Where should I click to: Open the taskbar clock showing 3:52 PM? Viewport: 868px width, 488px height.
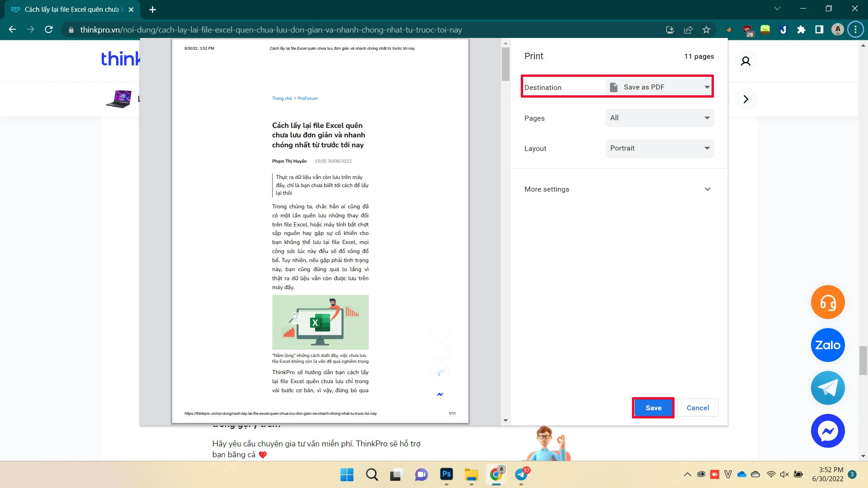click(827, 474)
